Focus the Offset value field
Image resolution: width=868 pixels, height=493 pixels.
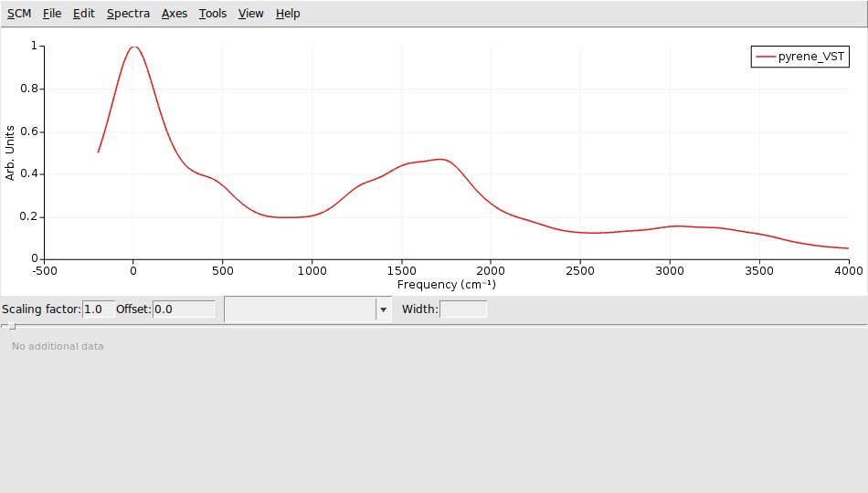(183, 309)
